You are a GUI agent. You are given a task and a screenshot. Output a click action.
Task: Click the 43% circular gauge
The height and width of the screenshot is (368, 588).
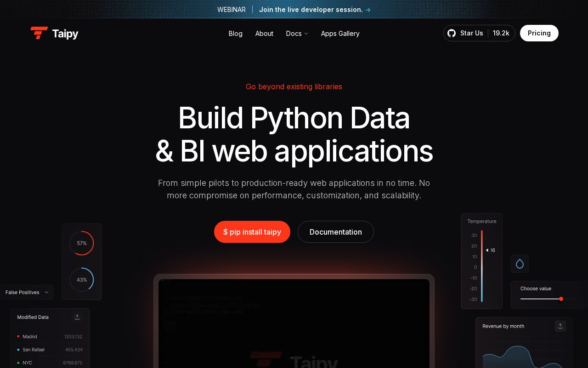point(82,280)
